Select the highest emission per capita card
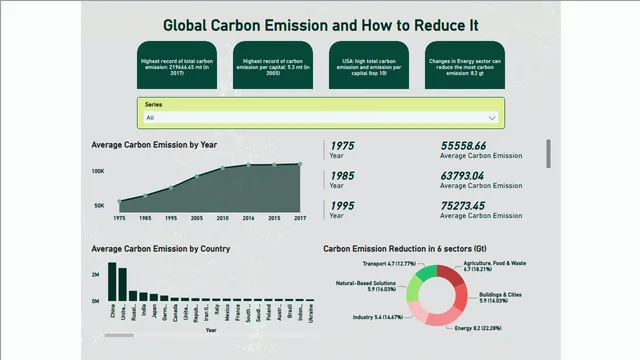This screenshot has width=640, height=360. (x=273, y=65)
